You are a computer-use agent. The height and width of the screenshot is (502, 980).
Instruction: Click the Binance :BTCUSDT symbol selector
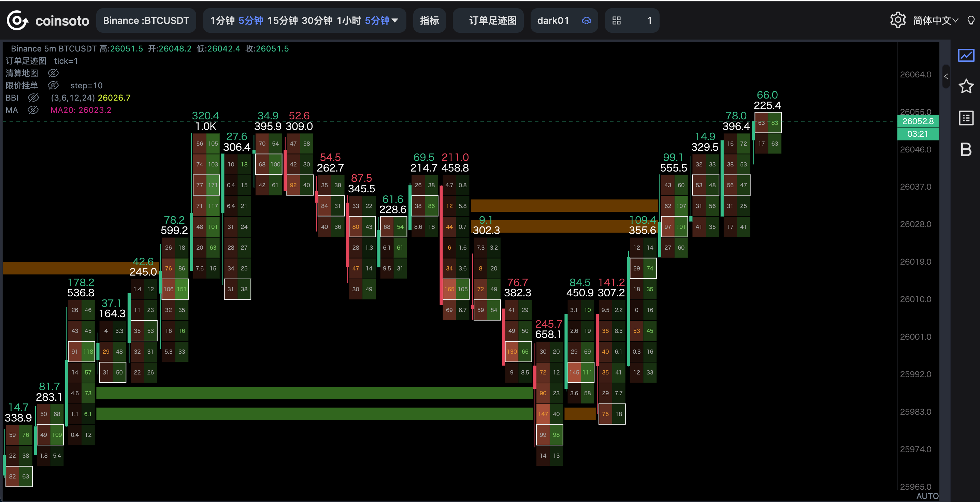tap(146, 20)
